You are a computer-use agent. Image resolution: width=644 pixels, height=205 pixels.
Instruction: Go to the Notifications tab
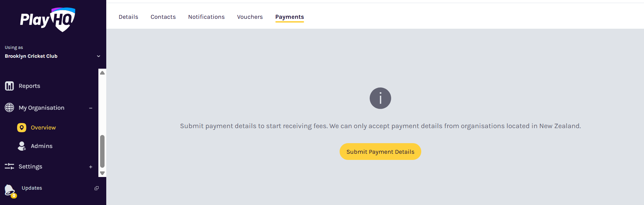click(206, 17)
